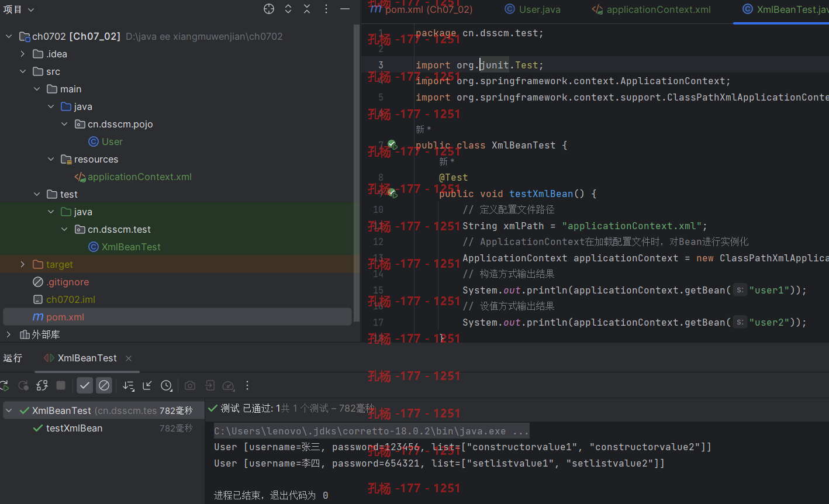This screenshot has width=829, height=504.
Task: Toggle show passed tests checkmark
Action: pos(85,385)
